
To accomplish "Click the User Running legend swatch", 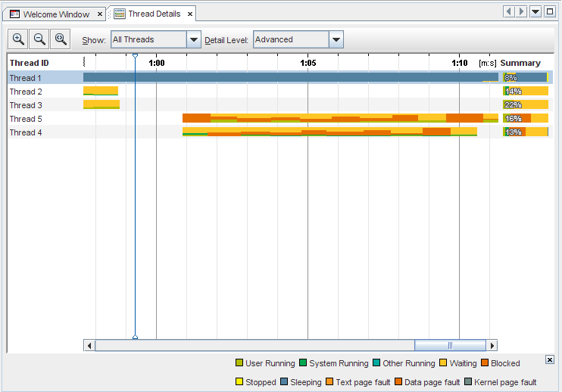I will [x=239, y=362].
